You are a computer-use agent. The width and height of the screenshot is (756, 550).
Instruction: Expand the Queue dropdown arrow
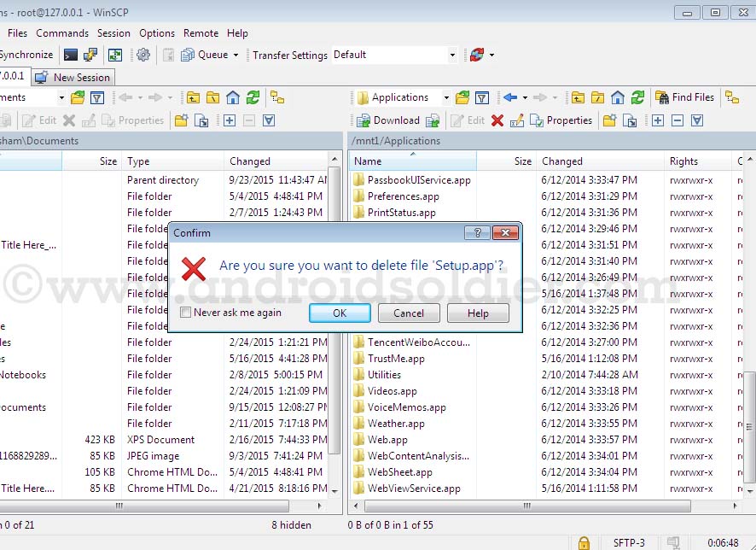236,55
